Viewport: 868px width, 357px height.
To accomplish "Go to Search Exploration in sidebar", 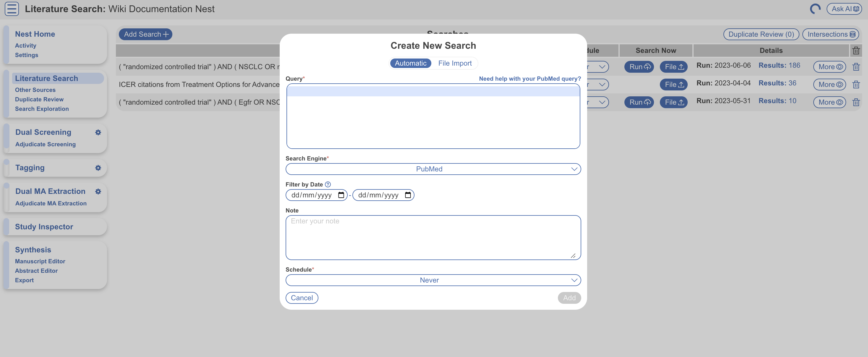I will (42, 109).
